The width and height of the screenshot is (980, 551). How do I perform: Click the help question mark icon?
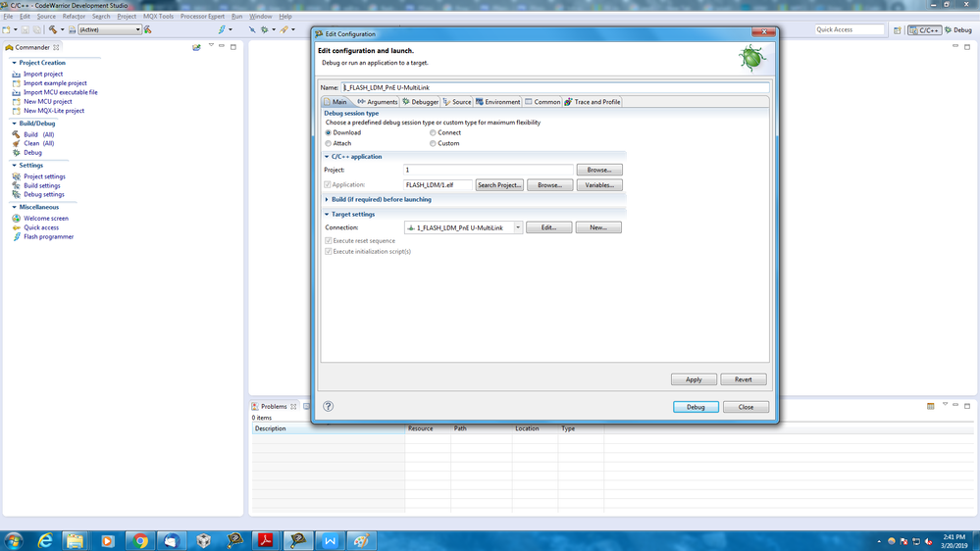point(328,406)
